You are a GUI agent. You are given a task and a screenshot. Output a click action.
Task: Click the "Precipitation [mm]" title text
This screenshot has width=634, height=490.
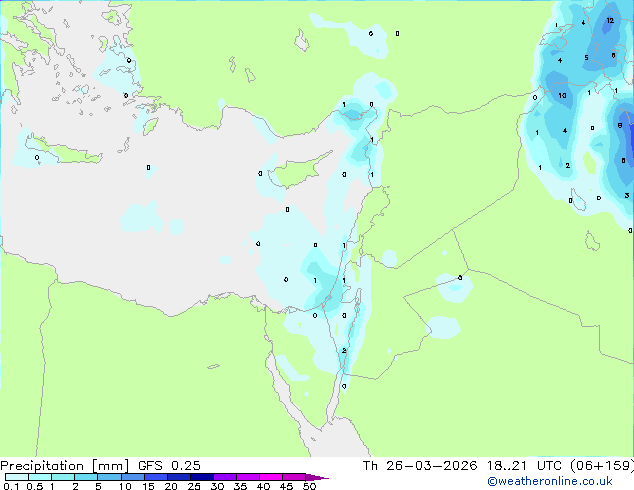coord(65,466)
